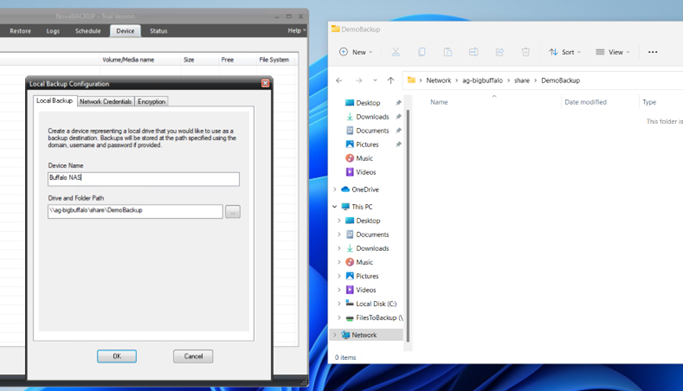The height and width of the screenshot is (391, 683).
Task: Open the View dropdown
Action: click(x=612, y=52)
